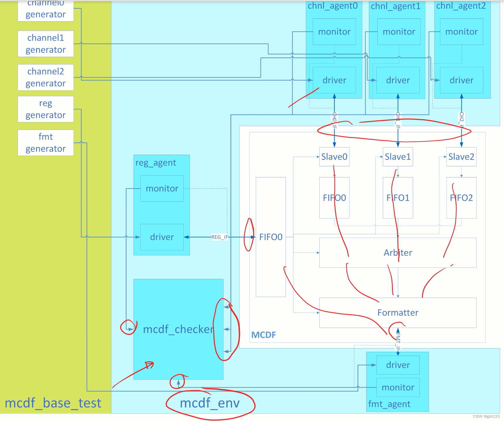The image size is (504, 421).
Task: Click the chnl_agent0 label
Action: pos(333,6)
